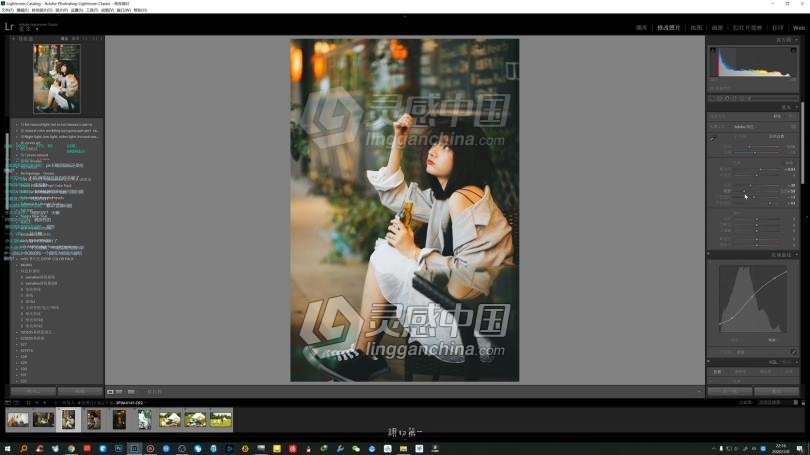The width and height of the screenshot is (810, 455).
Task: Switch to the 地图 (Map) module
Action: pyautogui.click(x=696, y=28)
